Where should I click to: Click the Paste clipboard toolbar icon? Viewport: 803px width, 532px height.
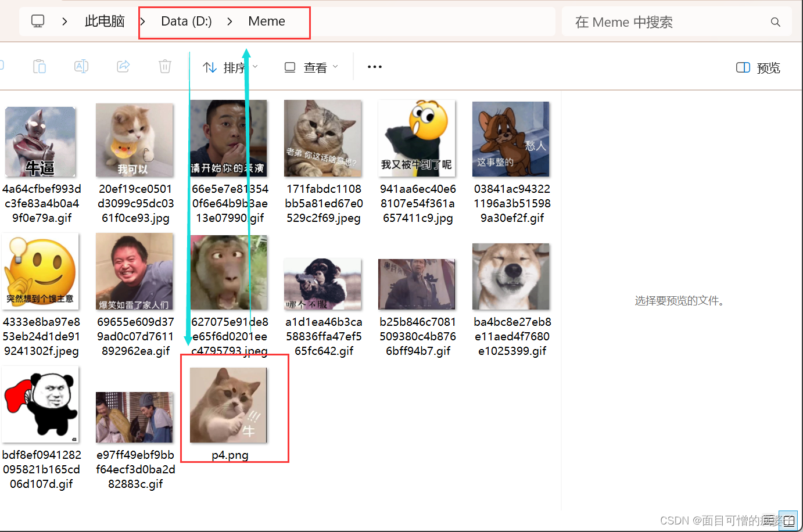point(40,67)
